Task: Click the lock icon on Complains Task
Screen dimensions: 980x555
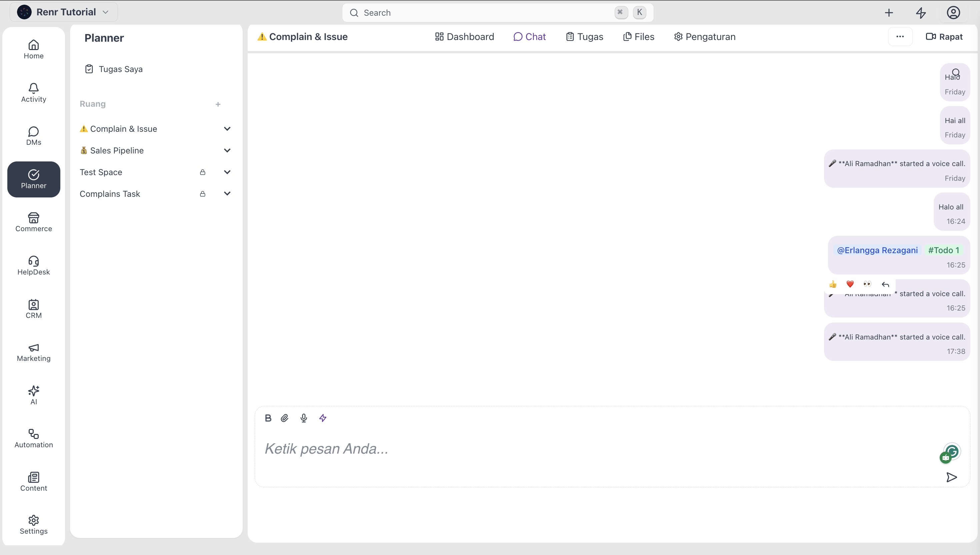Action: tap(203, 194)
